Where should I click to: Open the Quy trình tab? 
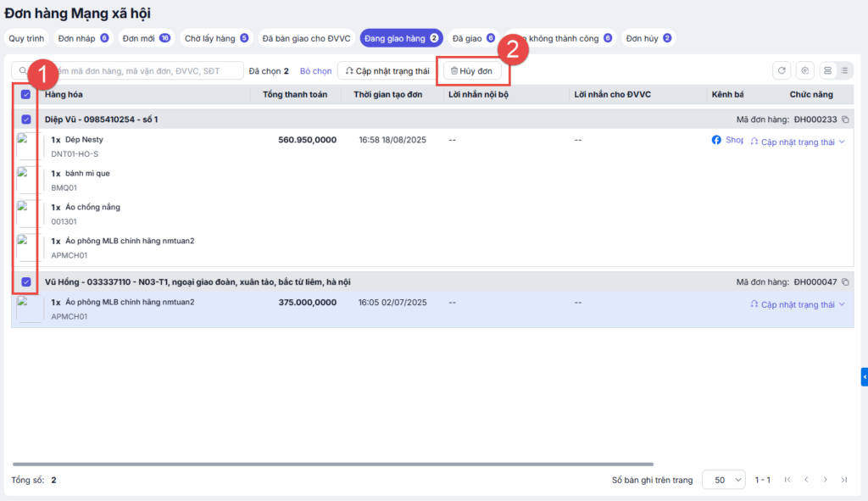[x=26, y=38]
